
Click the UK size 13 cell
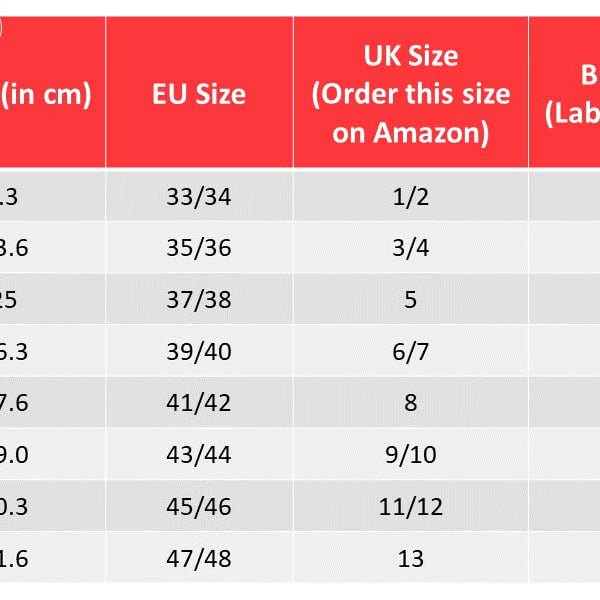coord(410,559)
